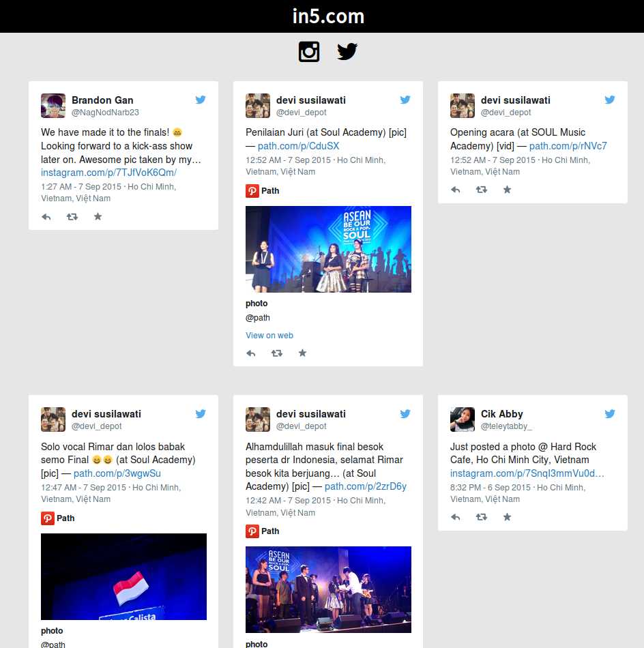Click the Cik Abby name
The width and height of the screenshot is (644, 648).
[502, 414]
